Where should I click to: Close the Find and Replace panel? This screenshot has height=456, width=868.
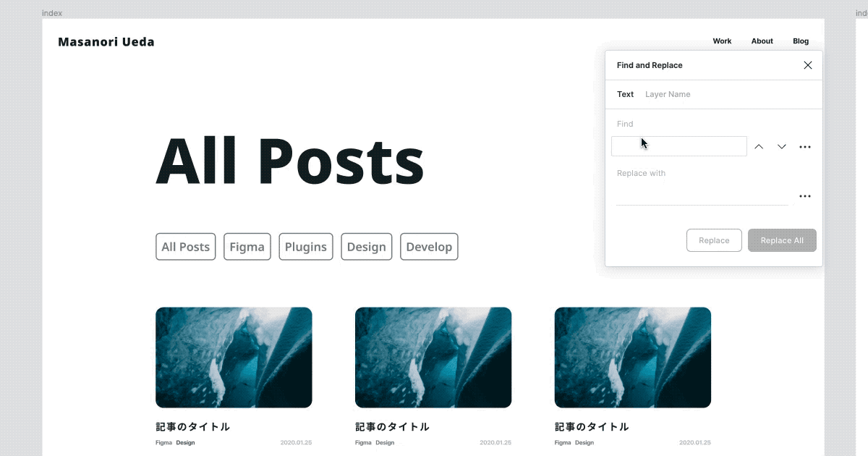click(808, 65)
